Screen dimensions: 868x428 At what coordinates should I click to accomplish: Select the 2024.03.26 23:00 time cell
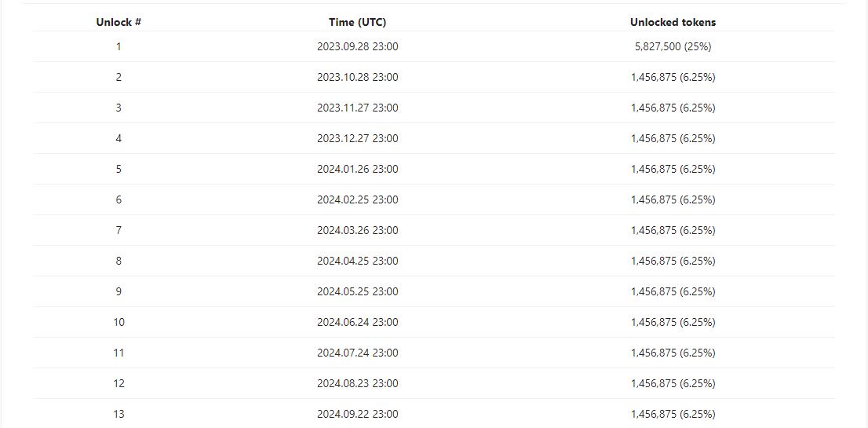click(358, 230)
